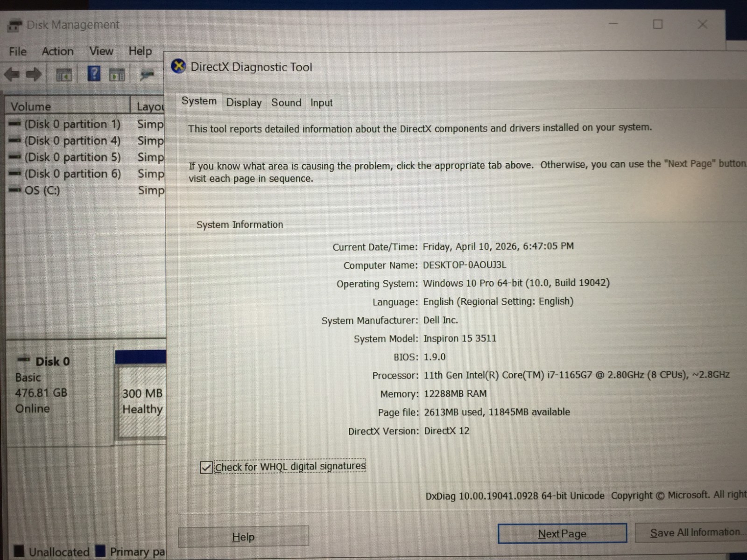Screen dimensions: 747x560
Task: Switch to the System tab
Action: point(199,101)
